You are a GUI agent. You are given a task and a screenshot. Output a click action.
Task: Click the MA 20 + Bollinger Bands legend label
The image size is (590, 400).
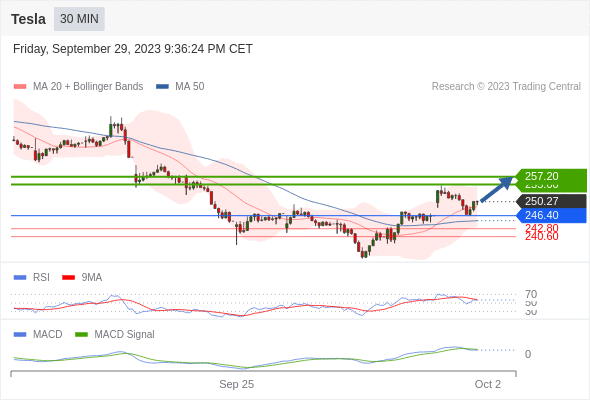(x=88, y=87)
